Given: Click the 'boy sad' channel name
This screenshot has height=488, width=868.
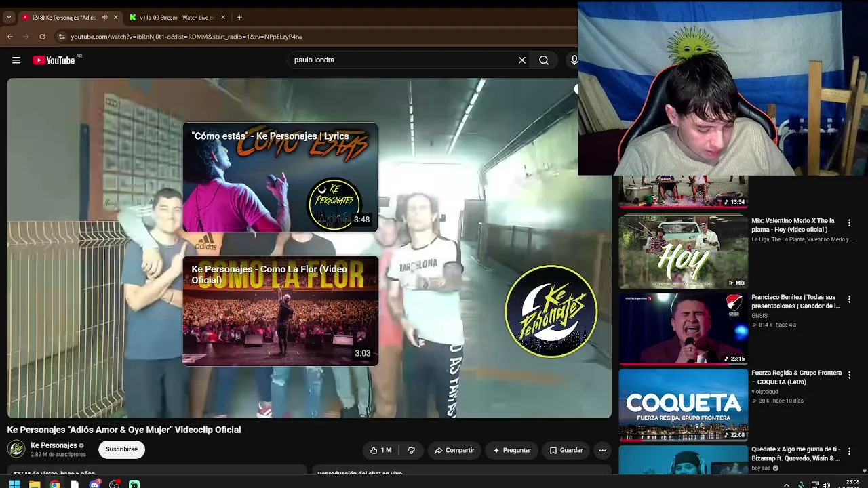Looking at the screenshot, I should click(761, 468).
